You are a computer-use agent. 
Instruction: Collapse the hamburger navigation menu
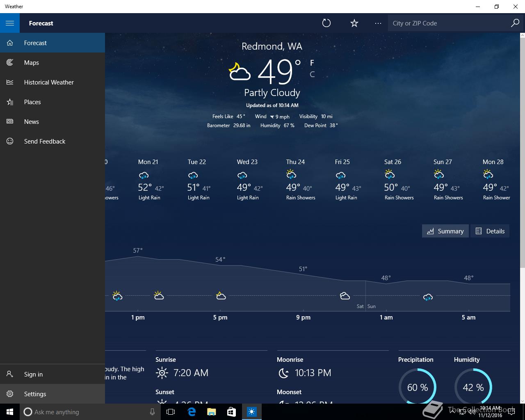pyautogui.click(x=10, y=23)
